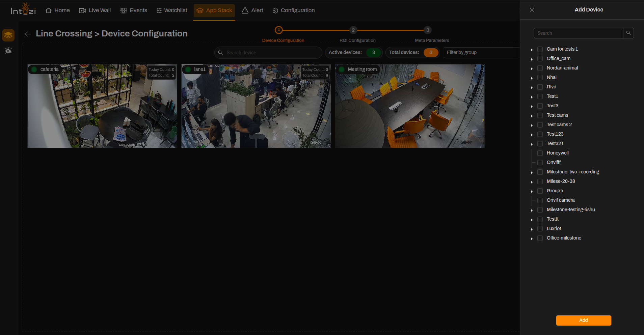Open the Filter by group dropdown
644x335 pixels.
(481, 52)
